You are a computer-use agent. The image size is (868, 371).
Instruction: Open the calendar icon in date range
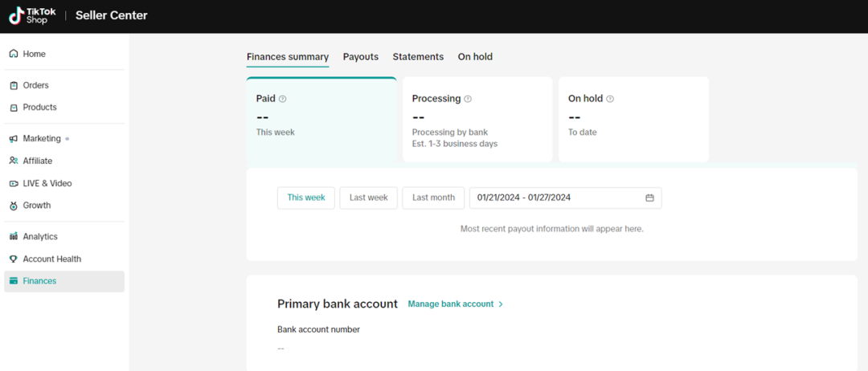649,198
